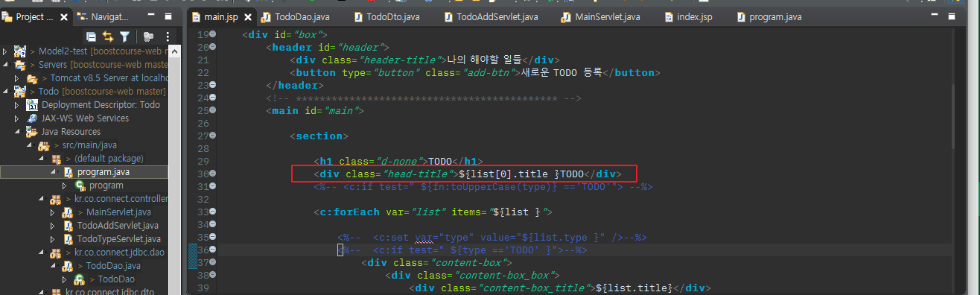
Task: Collapse the src/main/java folder
Action: [29, 145]
